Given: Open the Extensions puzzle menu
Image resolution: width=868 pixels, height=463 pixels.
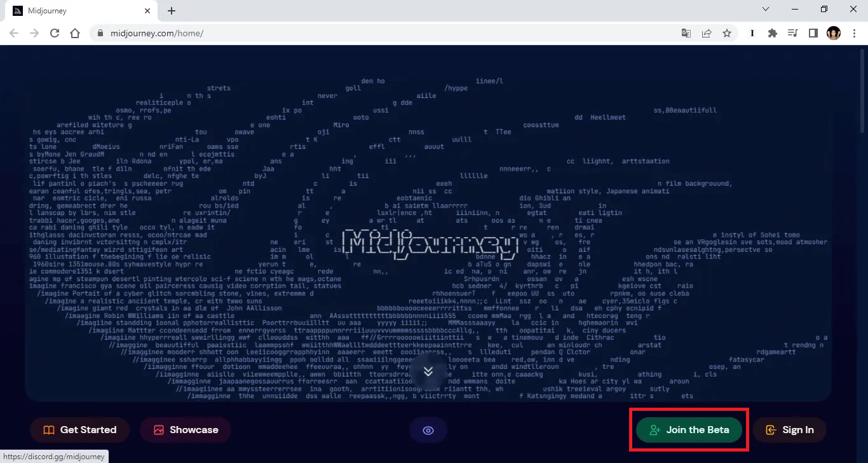Looking at the screenshot, I should click(773, 33).
